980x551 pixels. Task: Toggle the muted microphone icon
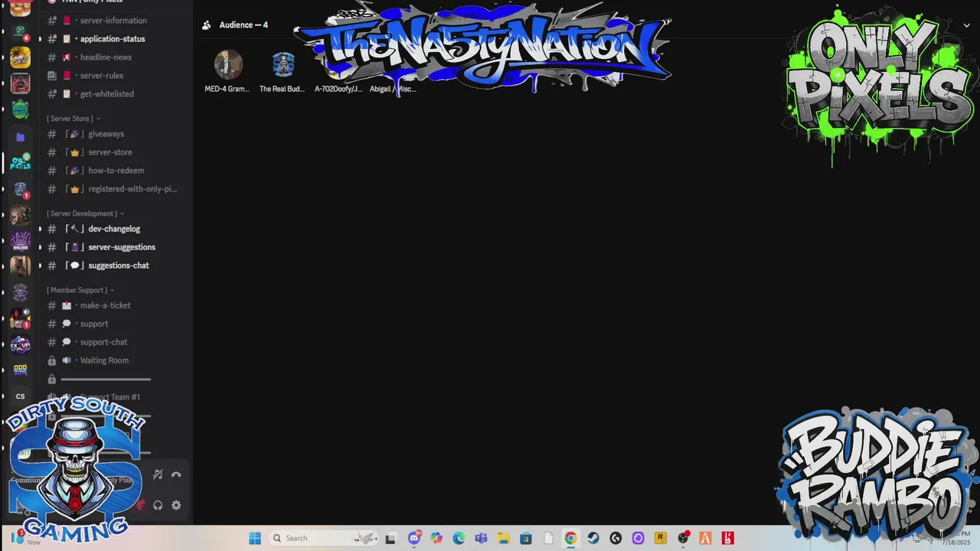(140, 505)
